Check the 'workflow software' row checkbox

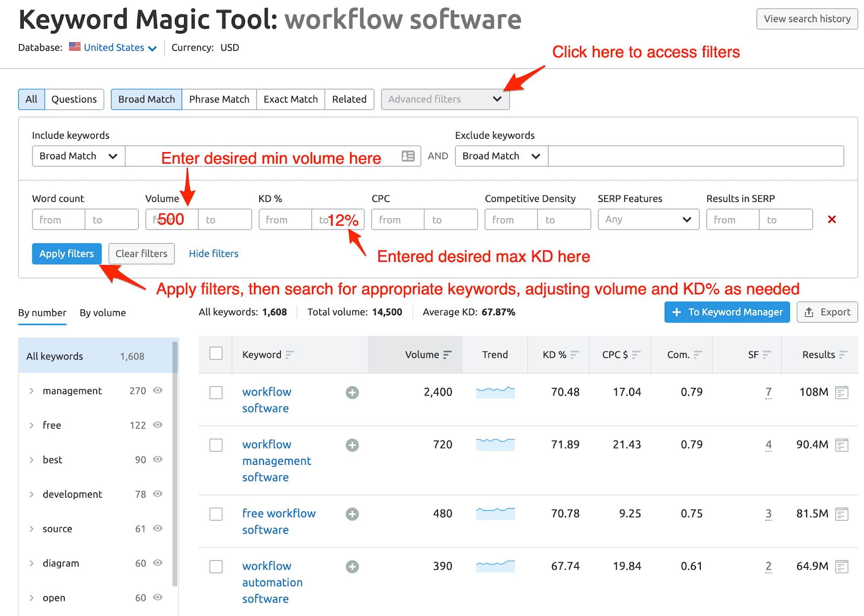(x=216, y=392)
